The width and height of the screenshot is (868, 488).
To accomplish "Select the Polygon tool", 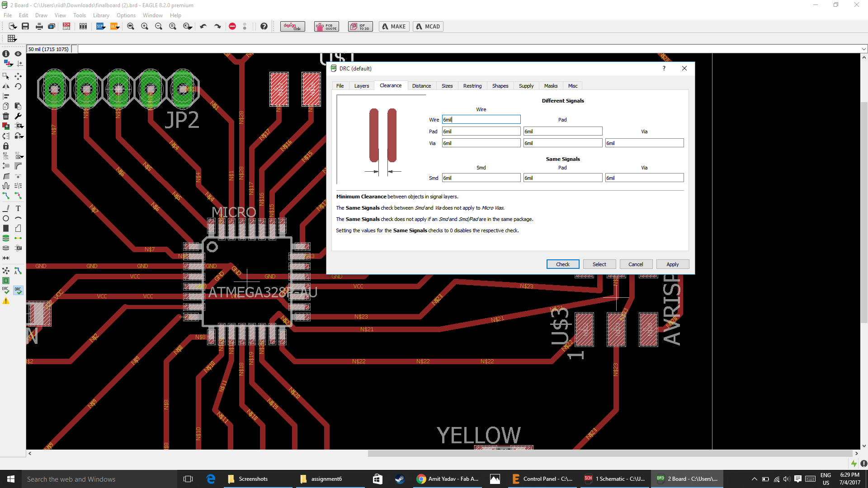I will (x=18, y=228).
